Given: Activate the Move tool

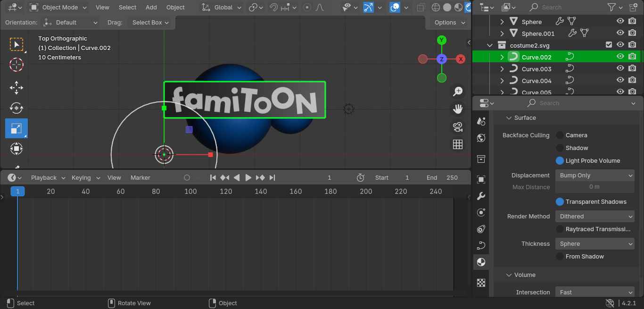Looking at the screenshot, I should (17, 88).
